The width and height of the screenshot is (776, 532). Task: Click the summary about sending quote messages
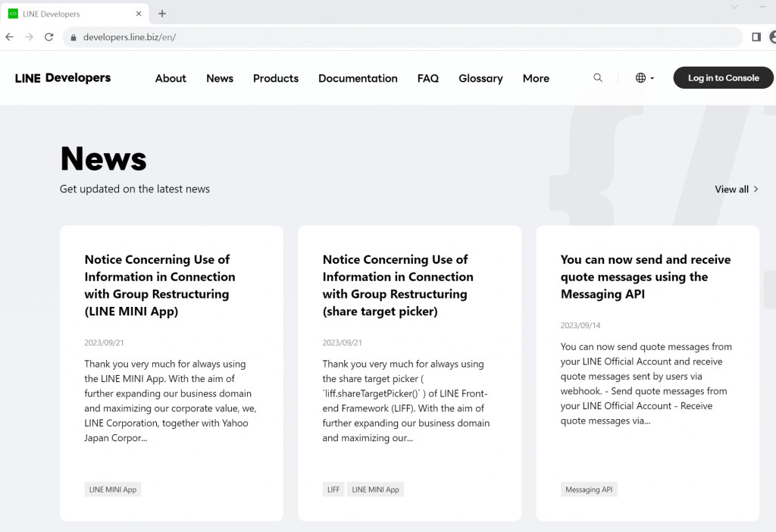coord(646,383)
